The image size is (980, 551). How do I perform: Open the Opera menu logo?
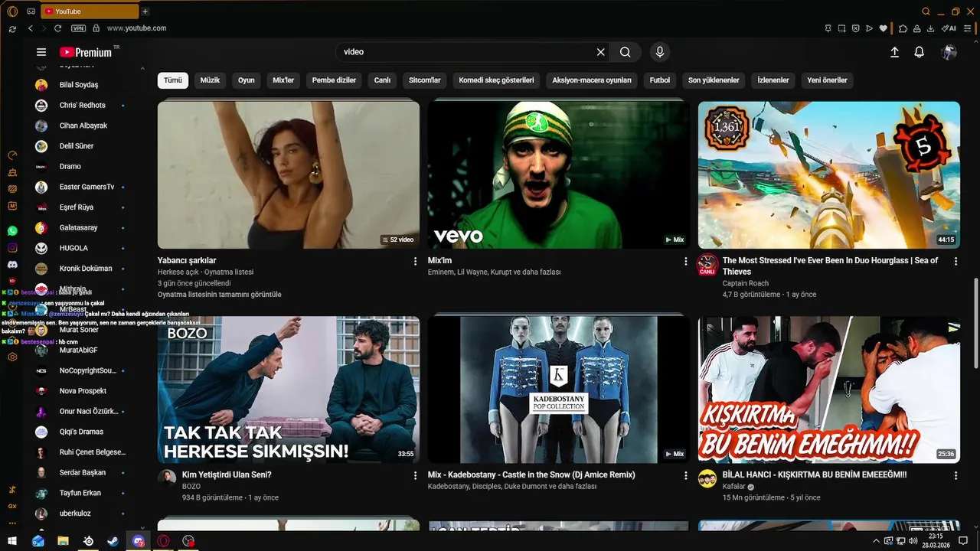coord(12,11)
